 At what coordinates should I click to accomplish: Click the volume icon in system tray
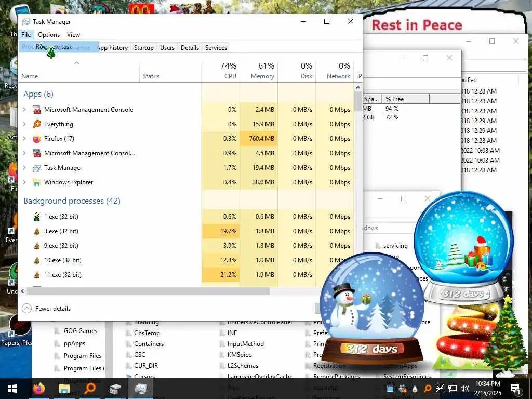(465, 389)
